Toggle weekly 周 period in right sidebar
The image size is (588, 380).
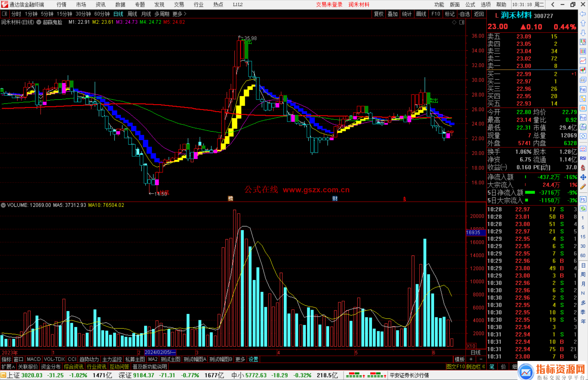583,274
